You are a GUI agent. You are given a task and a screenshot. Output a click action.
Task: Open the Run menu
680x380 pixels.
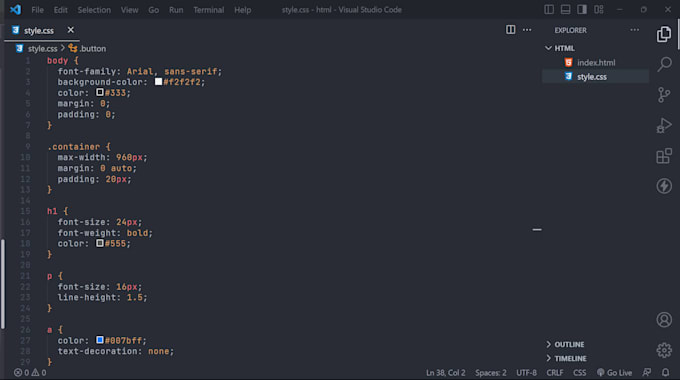tap(176, 10)
